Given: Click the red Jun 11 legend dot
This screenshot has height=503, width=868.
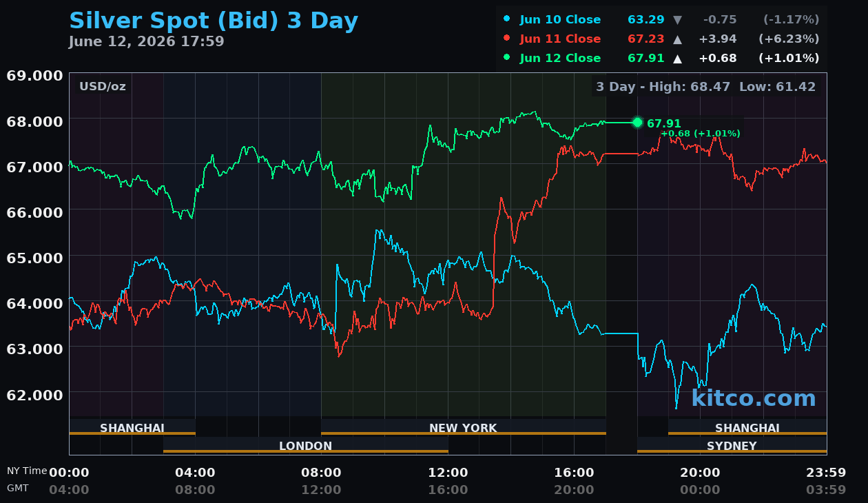Looking at the screenshot, I should (507, 39).
